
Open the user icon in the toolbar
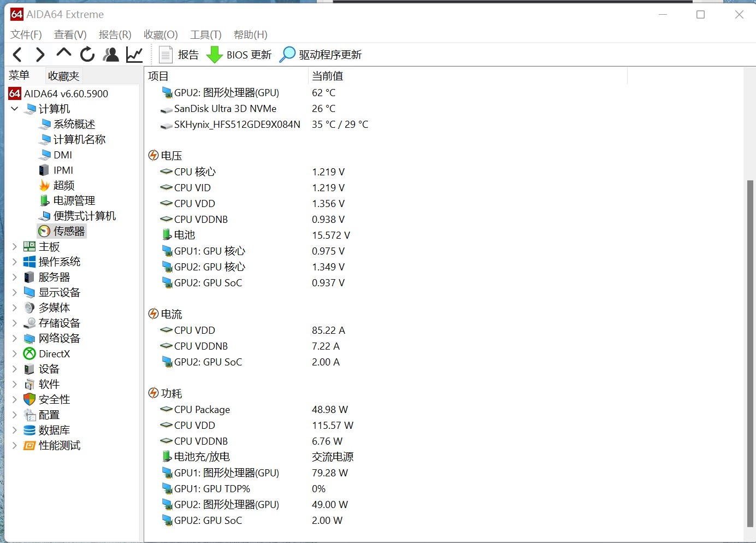pos(111,55)
